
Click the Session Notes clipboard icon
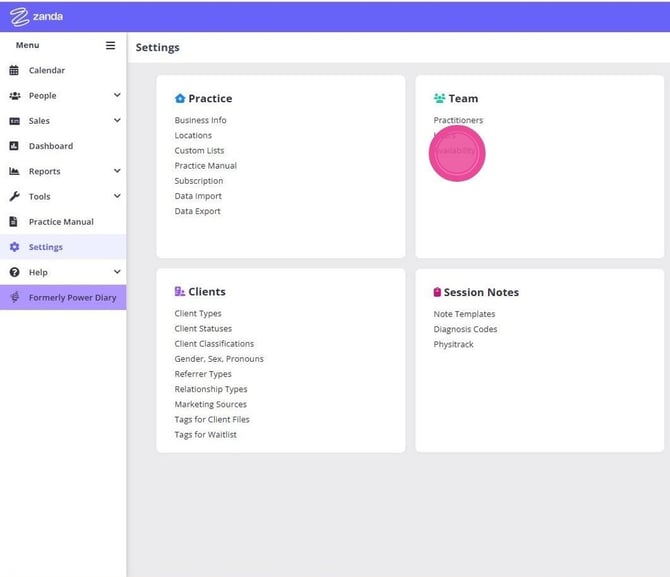437,292
